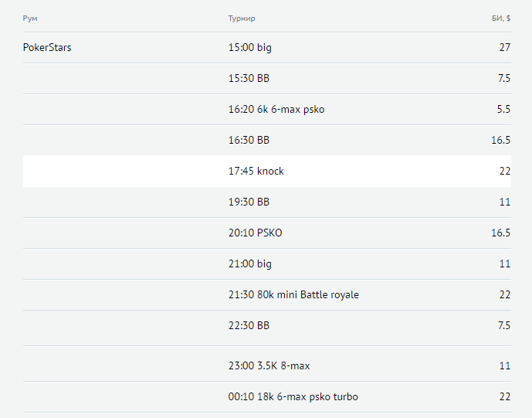Click the Рум column header
Screen dimensions: 532x418
pos(30,18)
